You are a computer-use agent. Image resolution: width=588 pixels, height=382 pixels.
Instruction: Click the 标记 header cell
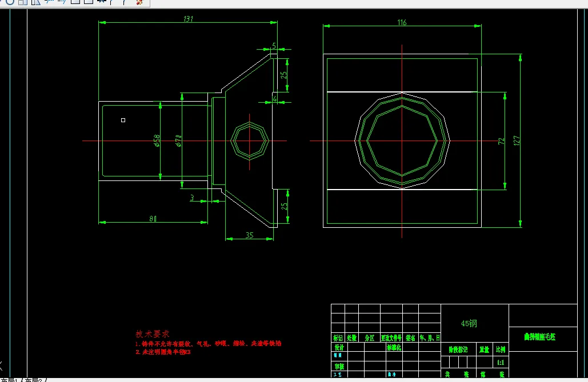(x=338, y=338)
